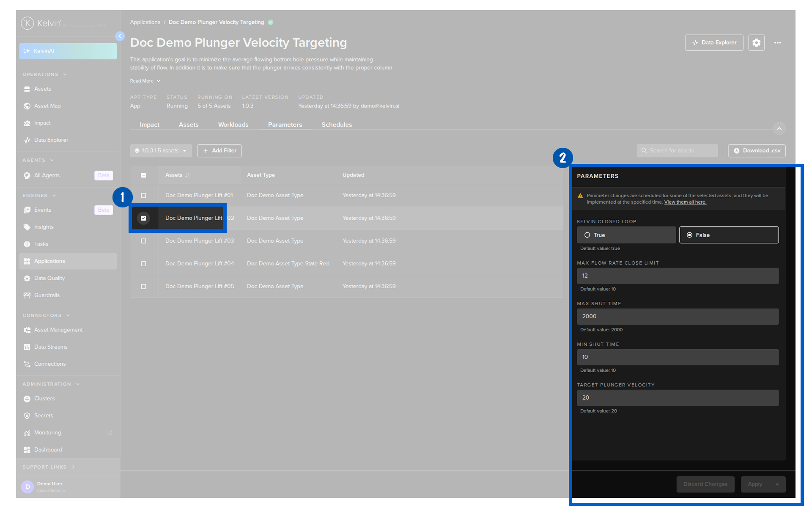Open the Tasks sidebar icon
Viewport: 812px width, 508px height.
click(x=27, y=244)
